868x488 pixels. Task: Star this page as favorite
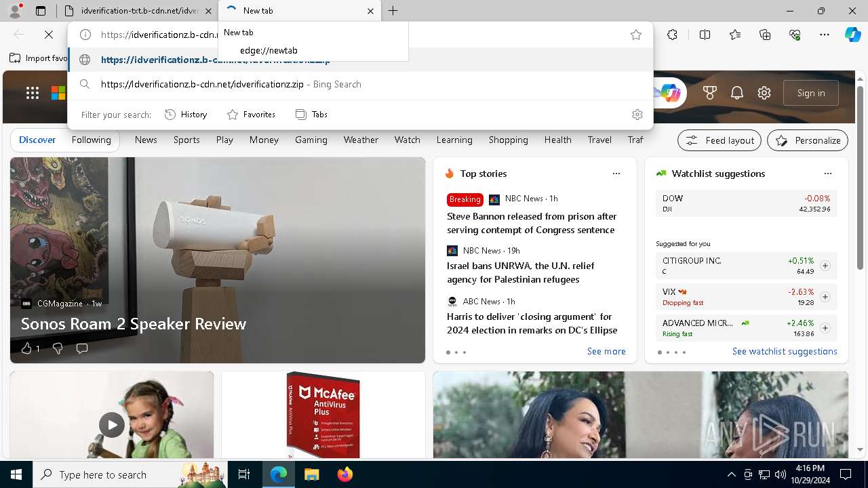[636, 35]
